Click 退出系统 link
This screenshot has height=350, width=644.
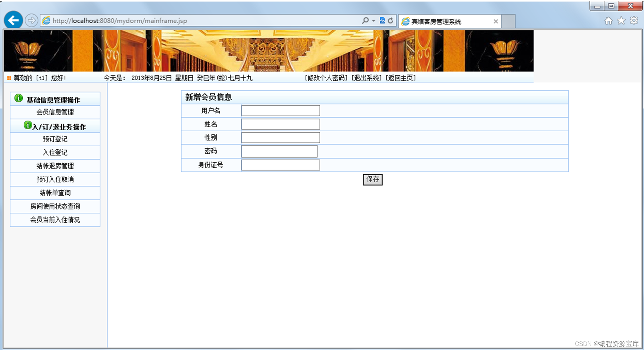point(366,78)
